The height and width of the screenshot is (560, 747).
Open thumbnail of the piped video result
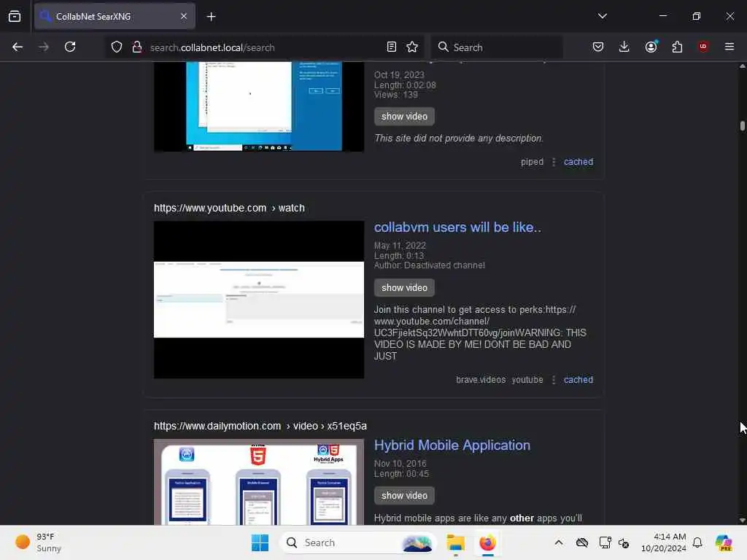(259, 106)
